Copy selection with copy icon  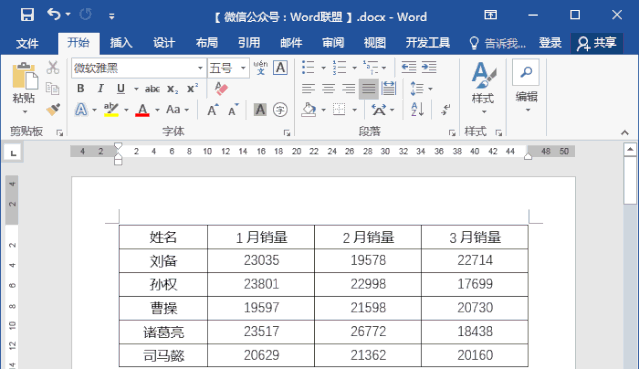pos(53,88)
